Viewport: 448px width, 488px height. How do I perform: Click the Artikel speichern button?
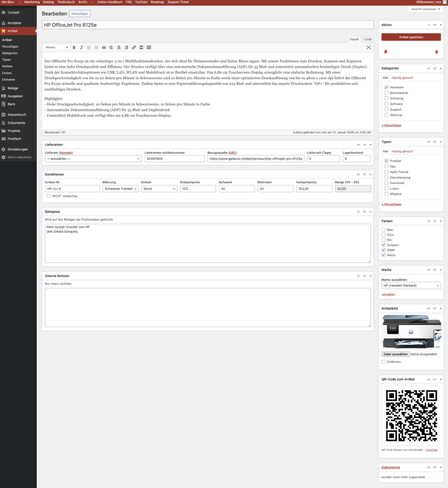coord(410,37)
